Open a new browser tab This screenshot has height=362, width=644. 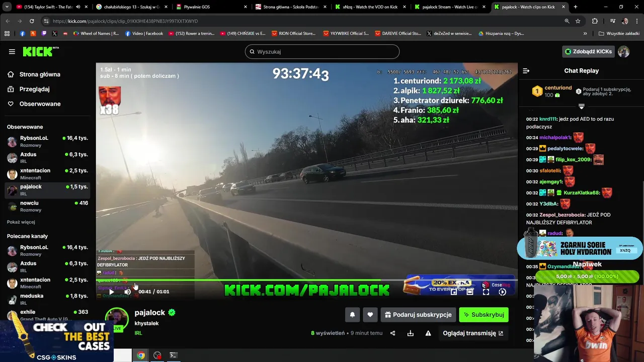[x=576, y=7]
